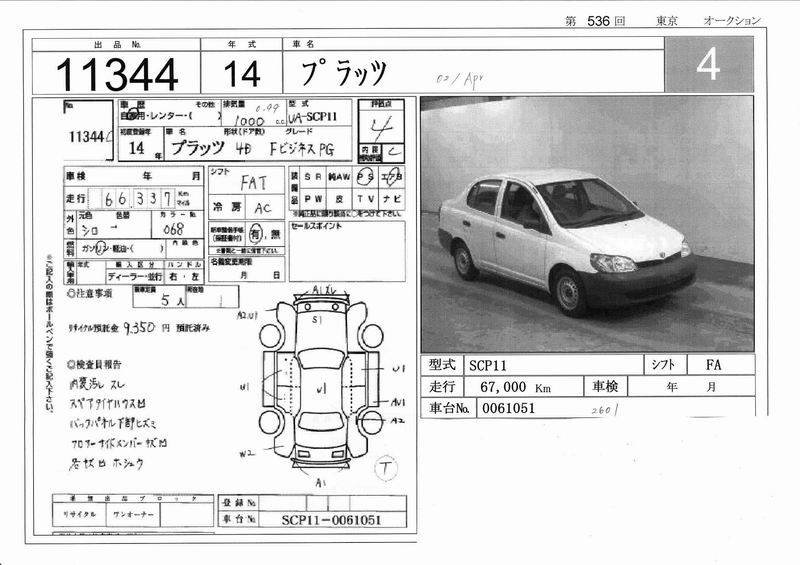Click the handwritten 1000 displacement value
This screenshot has height=565, width=800.
[249, 120]
